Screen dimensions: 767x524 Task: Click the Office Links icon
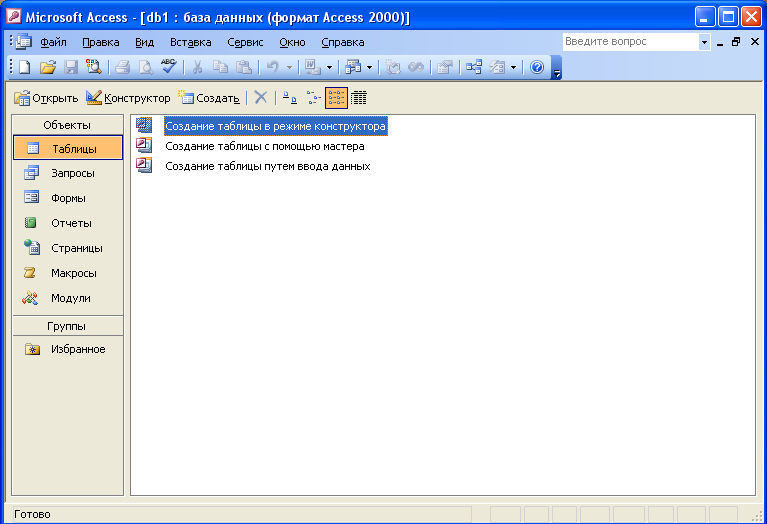coord(313,67)
